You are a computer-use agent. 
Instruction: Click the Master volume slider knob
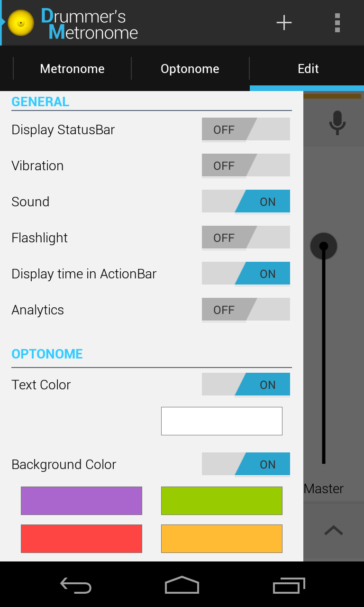point(324,246)
